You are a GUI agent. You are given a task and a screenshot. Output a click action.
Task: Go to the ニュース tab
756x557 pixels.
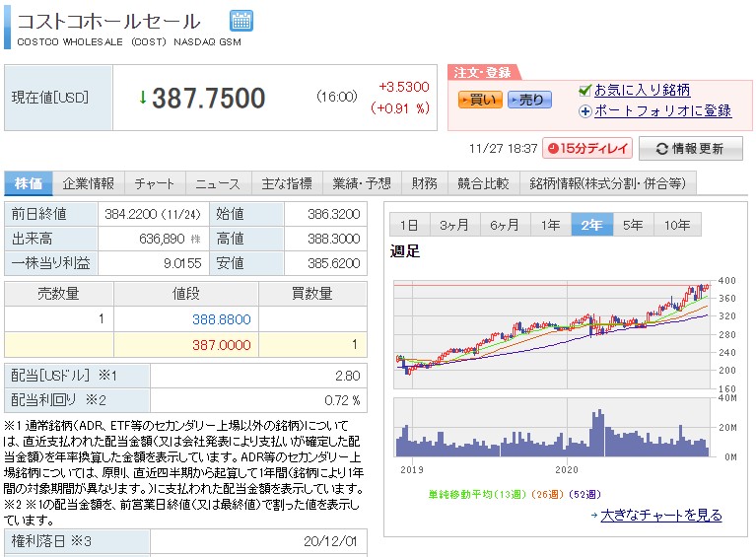218,183
